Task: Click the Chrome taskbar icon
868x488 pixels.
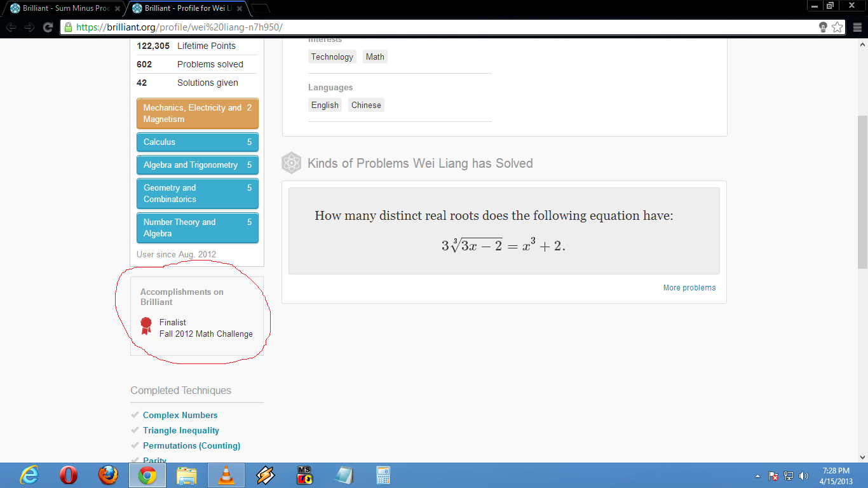Action: point(147,475)
